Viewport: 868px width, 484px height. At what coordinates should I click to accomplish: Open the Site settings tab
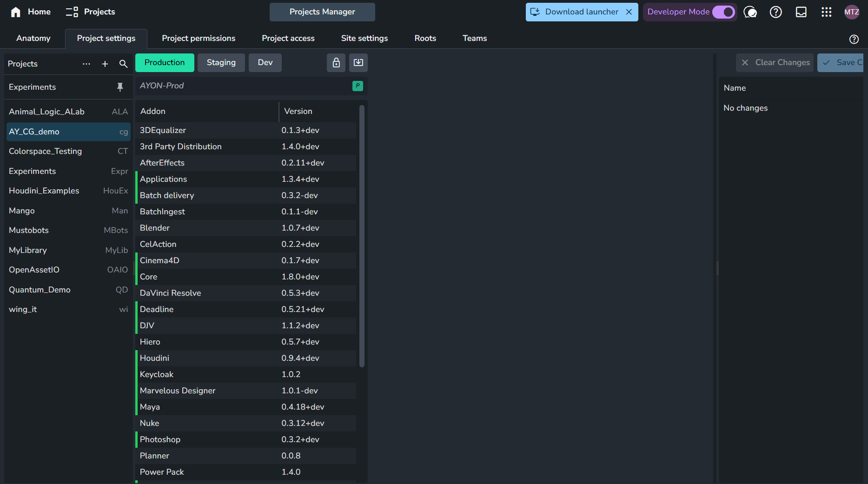click(x=364, y=39)
